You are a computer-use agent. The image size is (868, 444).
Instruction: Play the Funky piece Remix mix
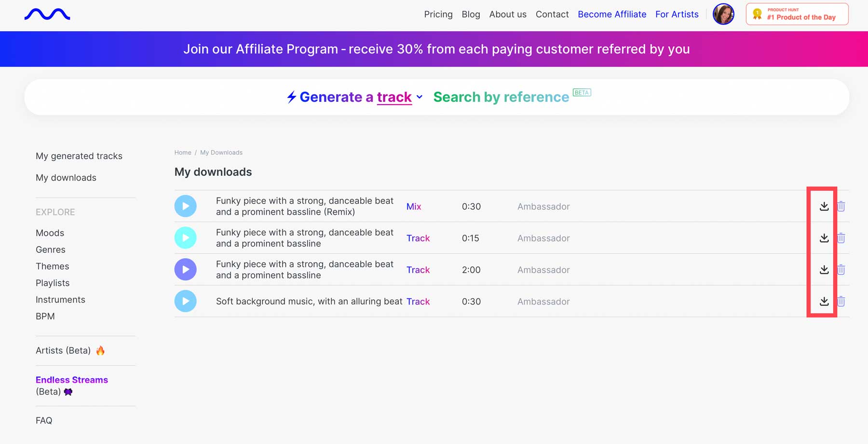point(185,206)
